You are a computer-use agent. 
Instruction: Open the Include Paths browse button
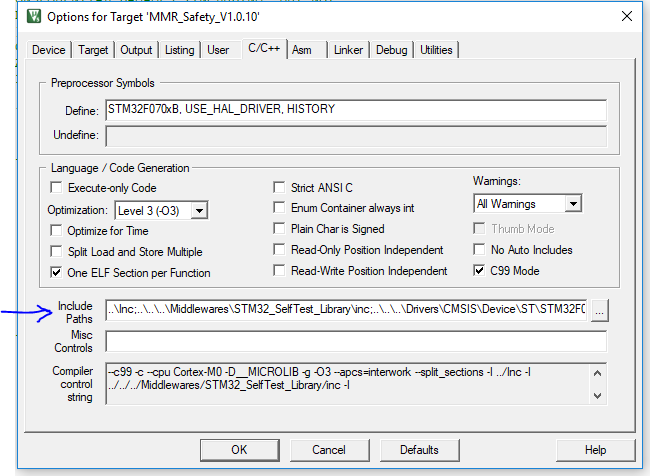tap(599, 310)
